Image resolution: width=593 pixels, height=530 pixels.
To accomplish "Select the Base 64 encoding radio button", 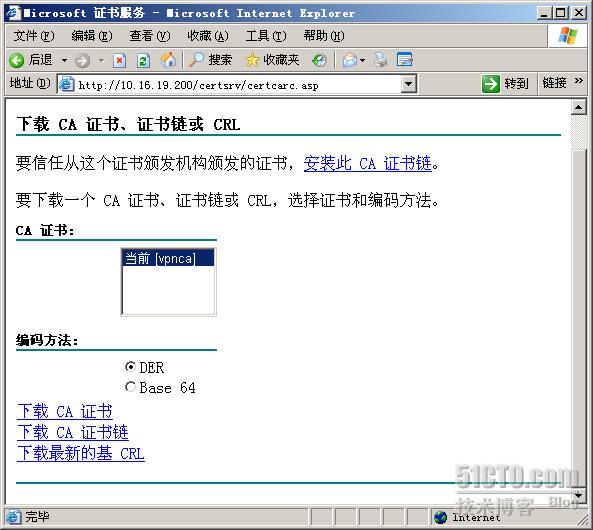I will [x=130, y=387].
